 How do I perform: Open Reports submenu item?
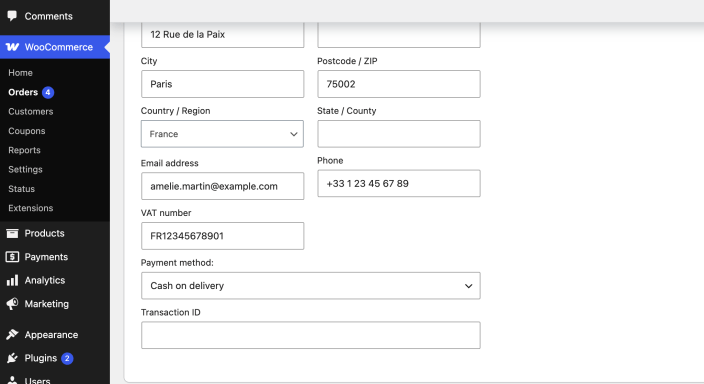click(x=24, y=150)
